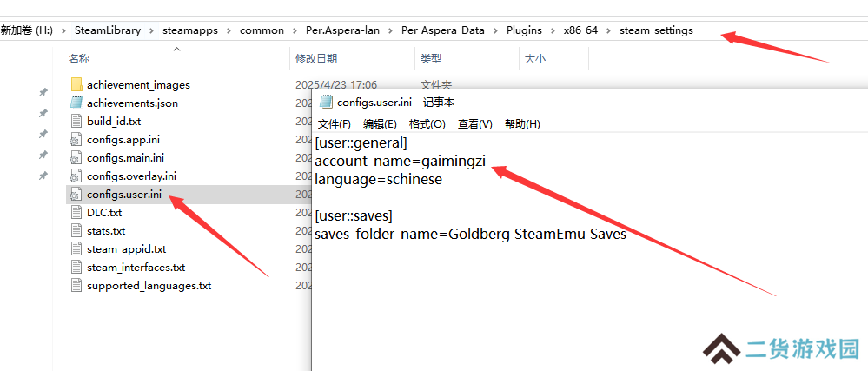Image resolution: width=868 pixels, height=371 pixels.
Task: Expand the chevron after Per.Aspera-lan in path
Action: point(391,31)
